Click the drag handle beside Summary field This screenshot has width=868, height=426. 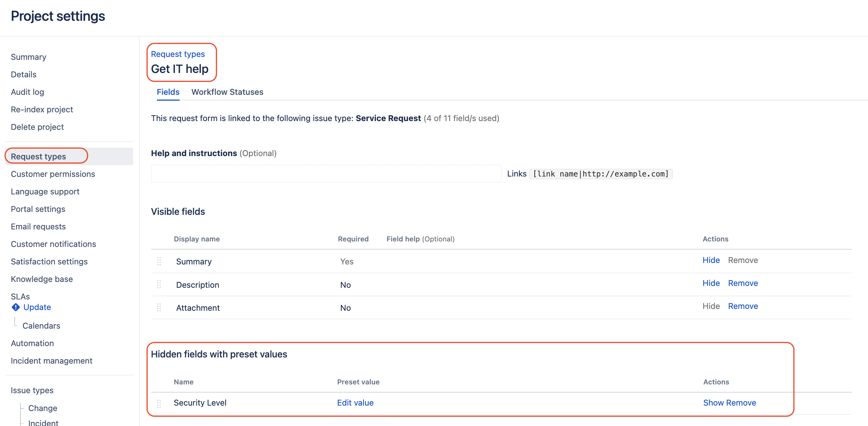[159, 261]
